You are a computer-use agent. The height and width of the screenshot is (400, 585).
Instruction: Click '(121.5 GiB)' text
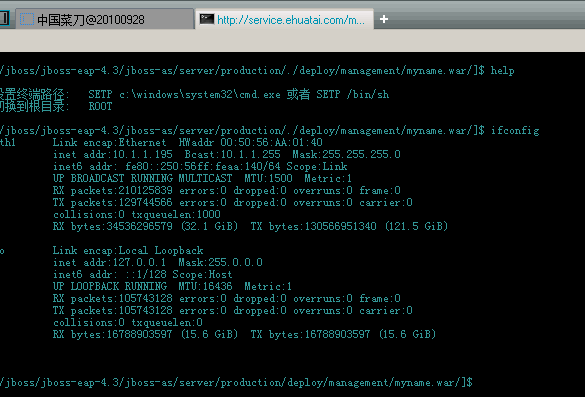coord(416,226)
